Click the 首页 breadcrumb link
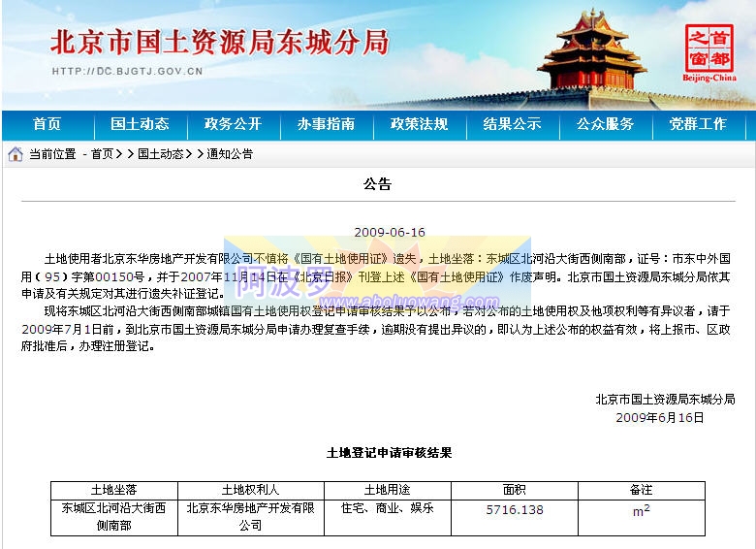This screenshot has width=756, height=549. (x=102, y=154)
